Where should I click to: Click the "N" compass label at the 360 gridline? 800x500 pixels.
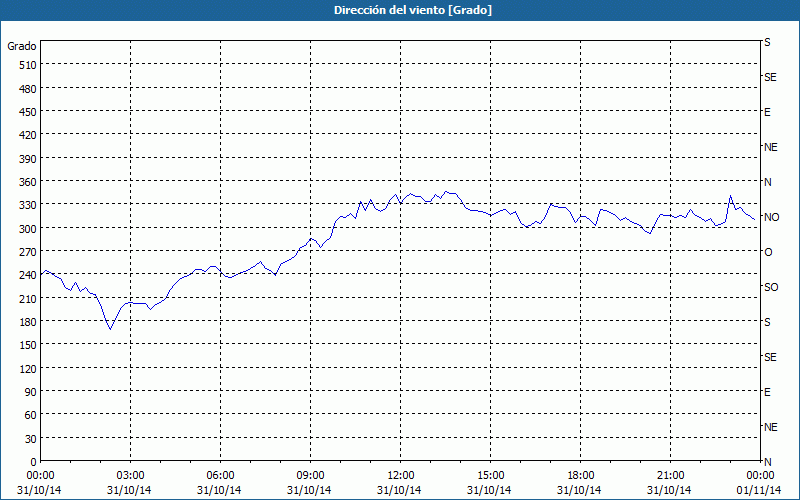(x=768, y=182)
